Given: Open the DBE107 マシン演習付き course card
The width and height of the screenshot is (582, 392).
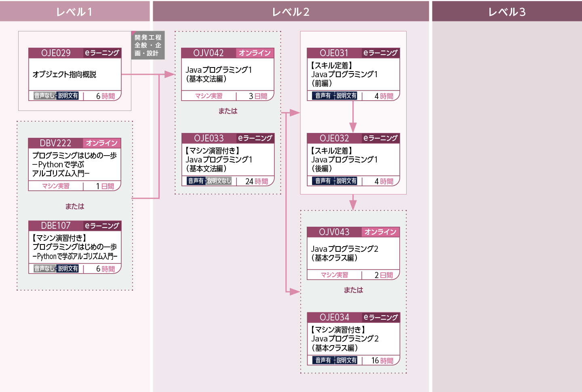Looking at the screenshot, I should coord(75,247).
